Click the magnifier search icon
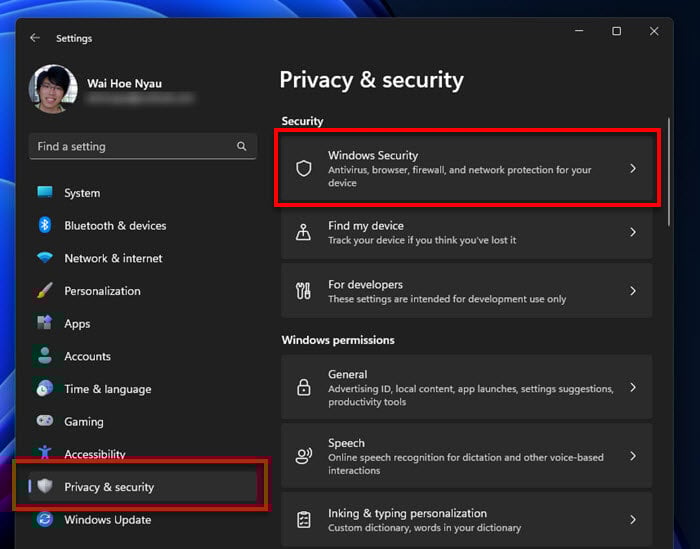The height and width of the screenshot is (549, 700). (x=242, y=146)
